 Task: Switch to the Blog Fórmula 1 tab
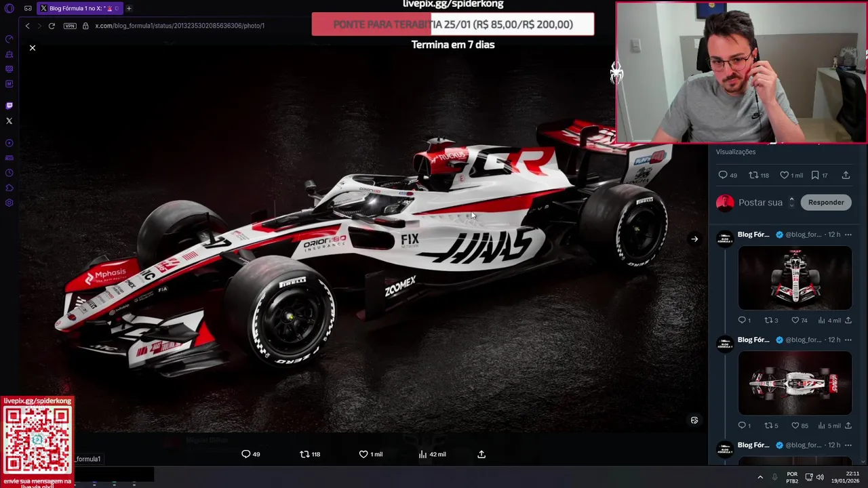[80, 8]
